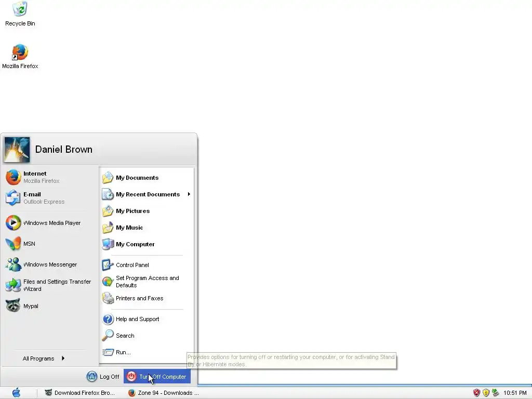Image resolution: width=532 pixels, height=399 pixels.
Task: Click the Outlook Express subtitle text
Action: pyautogui.click(x=44, y=202)
